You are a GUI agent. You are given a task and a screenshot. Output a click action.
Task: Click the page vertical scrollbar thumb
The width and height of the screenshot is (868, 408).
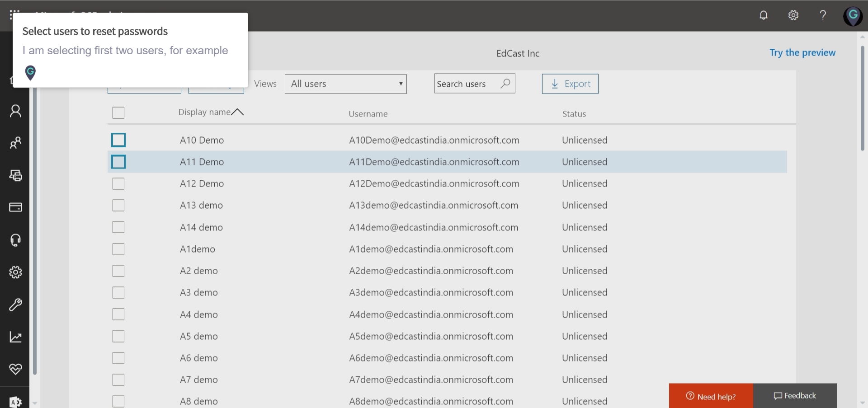863,98
